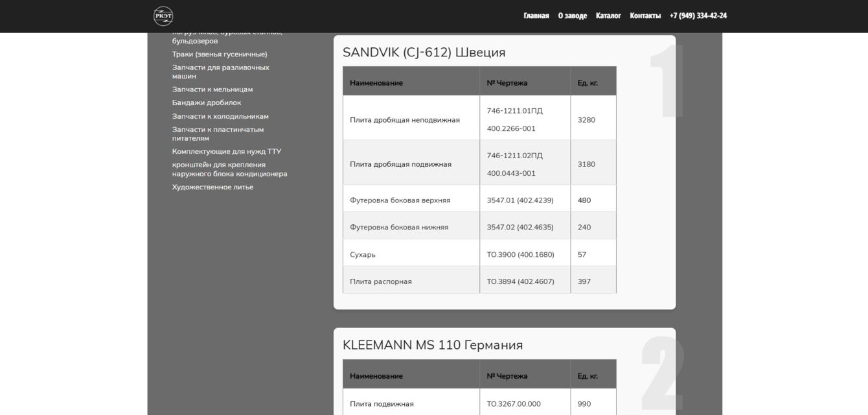Click drawing number 746-1211.02ПД

point(515,156)
